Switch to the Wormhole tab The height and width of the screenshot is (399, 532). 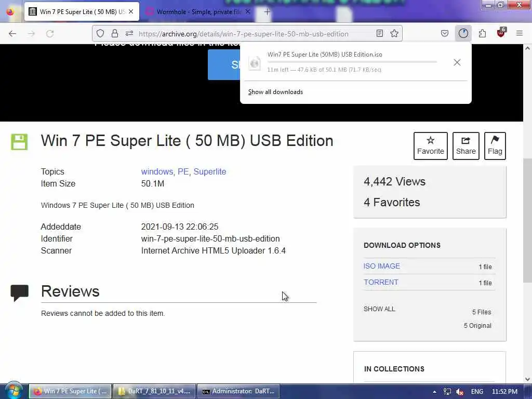(198, 12)
